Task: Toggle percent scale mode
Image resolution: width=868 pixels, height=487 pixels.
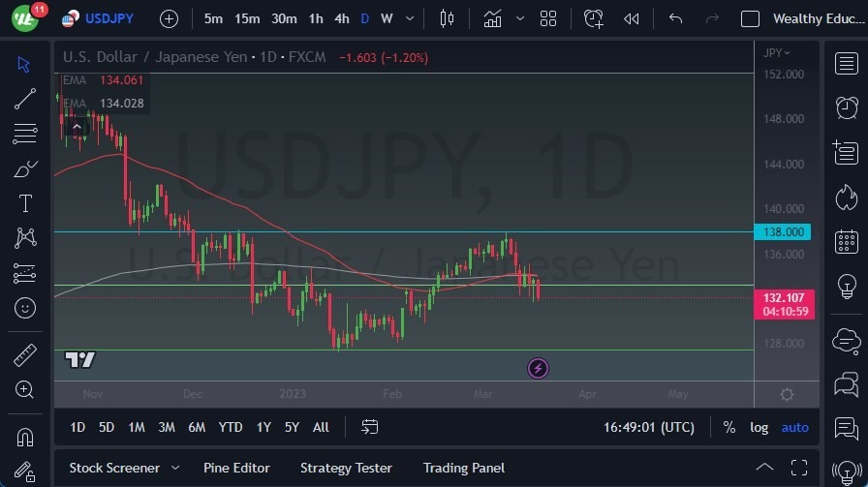Action: 729,427
